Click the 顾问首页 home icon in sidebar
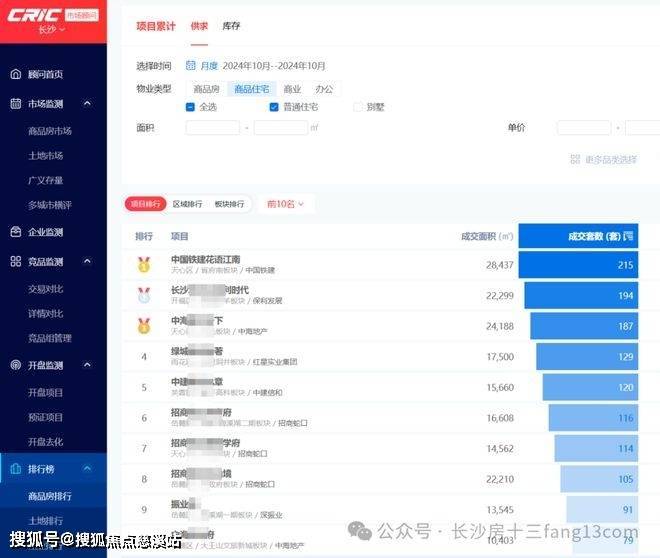The image size is (660, 558). pos(16,74)
